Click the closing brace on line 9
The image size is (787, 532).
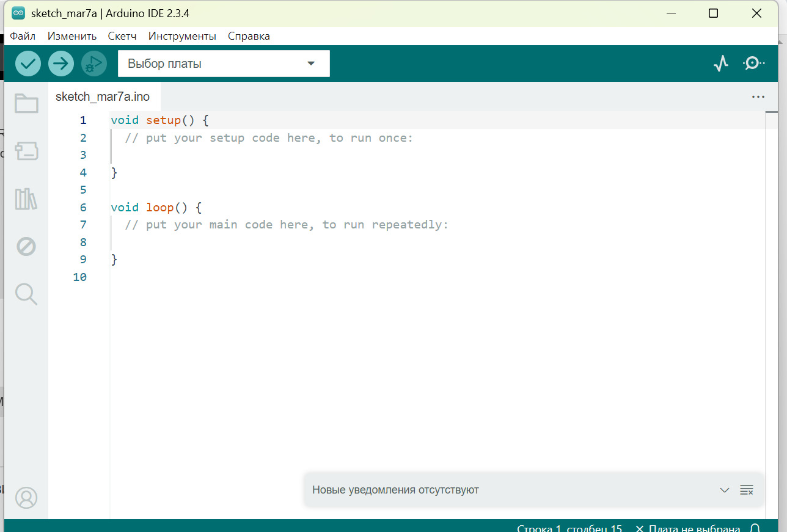114,260
